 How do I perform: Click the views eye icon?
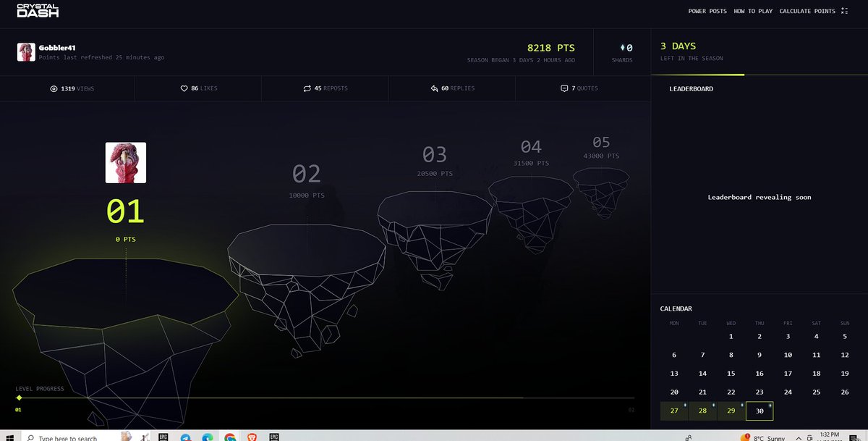[x=53, y=88]
